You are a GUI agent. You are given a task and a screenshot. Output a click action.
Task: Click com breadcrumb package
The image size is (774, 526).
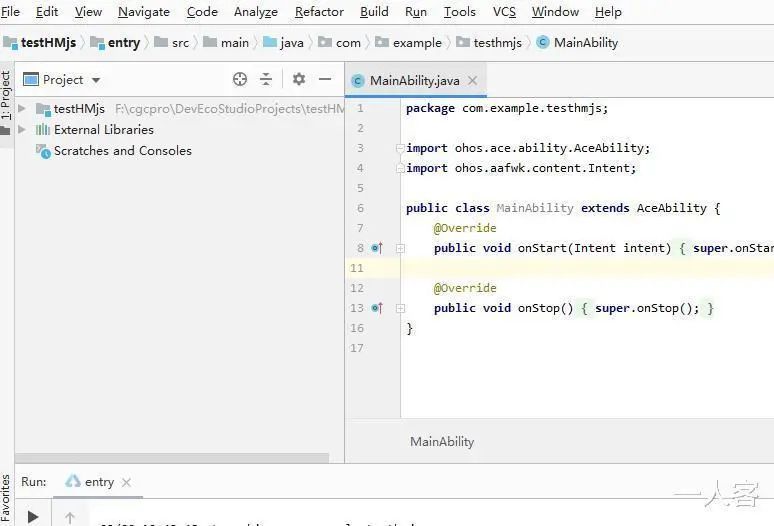pos(340,42)
